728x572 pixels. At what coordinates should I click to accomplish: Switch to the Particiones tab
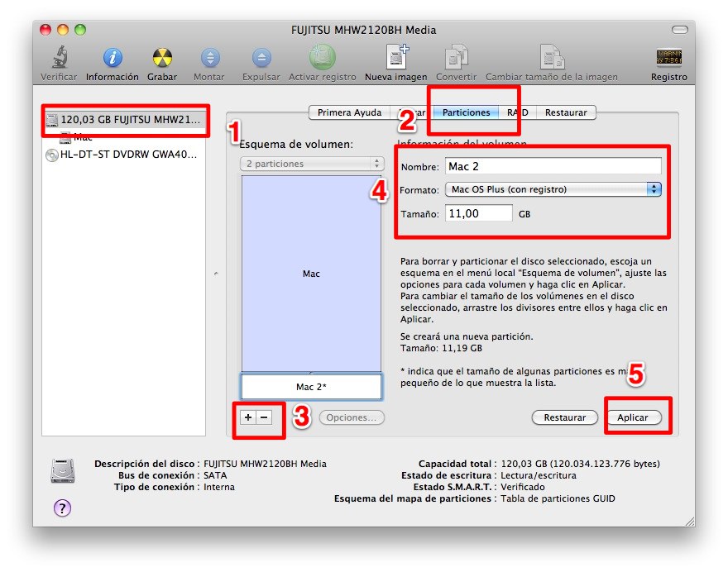(x=466, y=112)
